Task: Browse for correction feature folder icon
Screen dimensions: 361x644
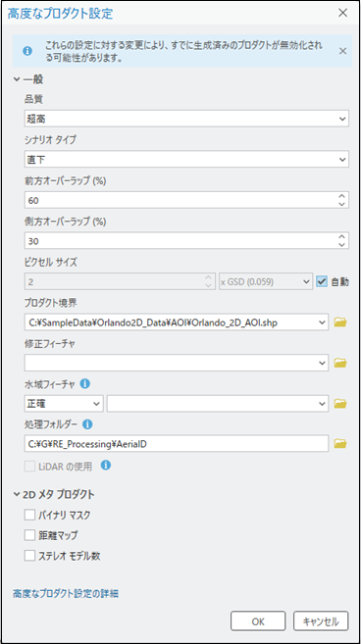Action: (340, 363)
